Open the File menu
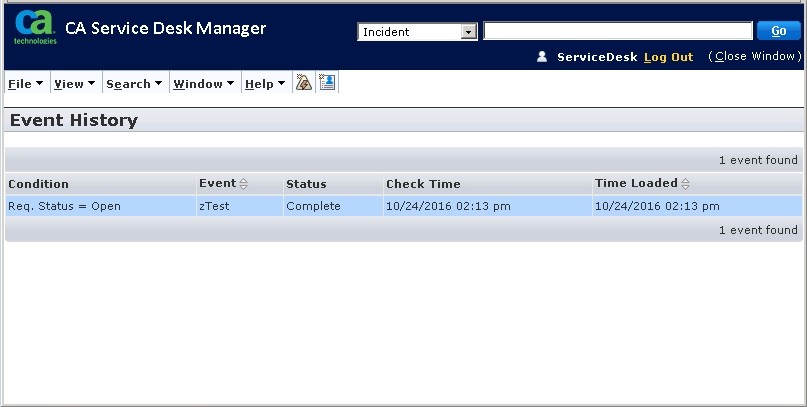The height and width of the screenshot is (407, 807). 25,84
